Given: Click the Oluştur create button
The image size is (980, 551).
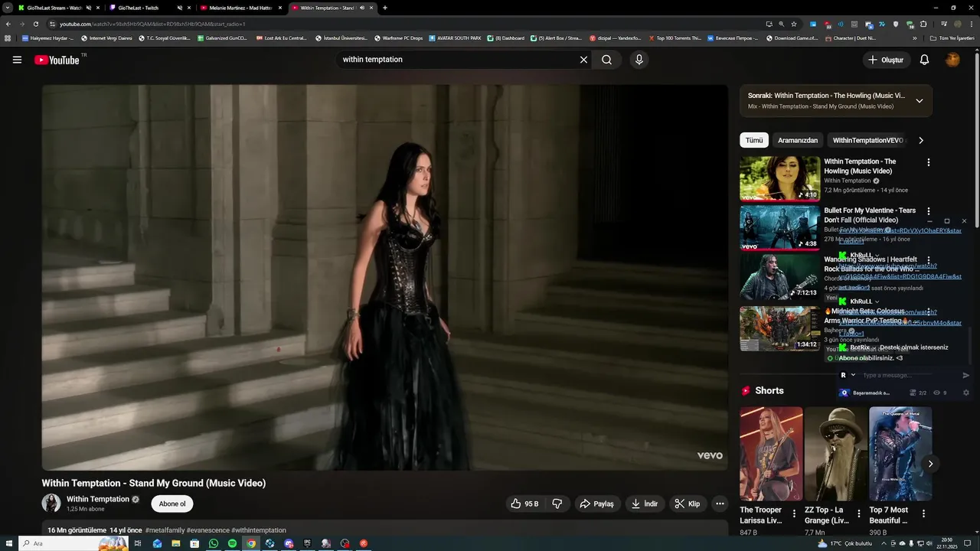Looking at the screenshot, I should click(x=886, y=60).
